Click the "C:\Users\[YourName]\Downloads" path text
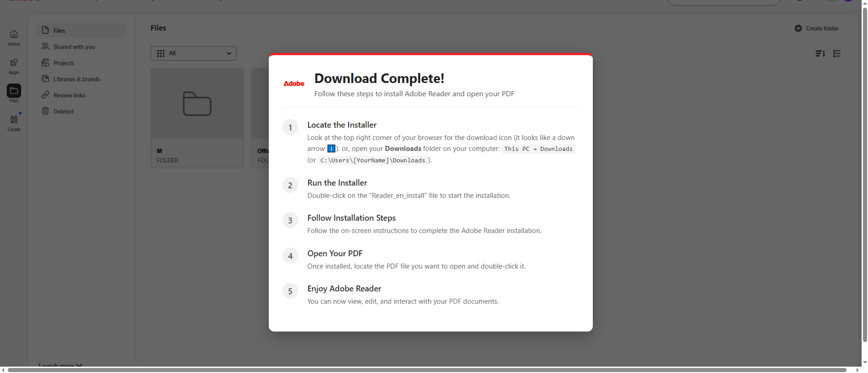The image size is (868, 373). click(x=373, y=161)
